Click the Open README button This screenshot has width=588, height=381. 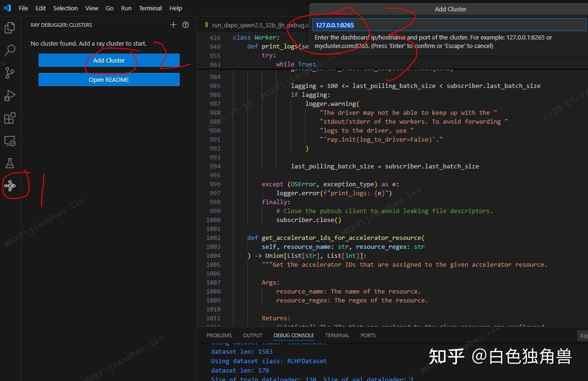pos(109,79)
